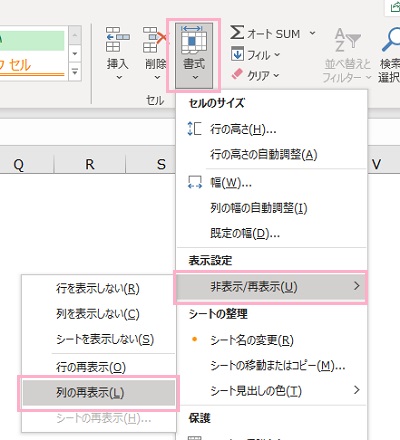
Task: Select 行の再表示(O)
Action: (x=99, y=367)
